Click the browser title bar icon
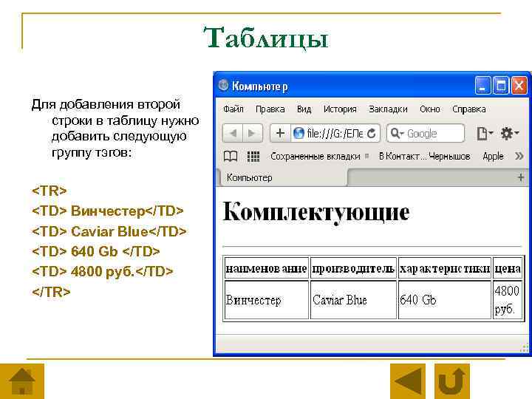 (x=223, y=85)
